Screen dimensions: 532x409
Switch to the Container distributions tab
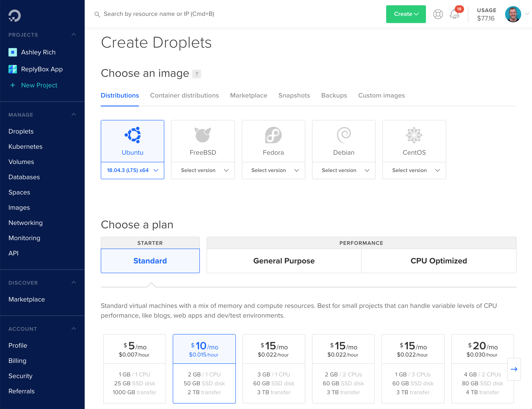tap(184, 95)
